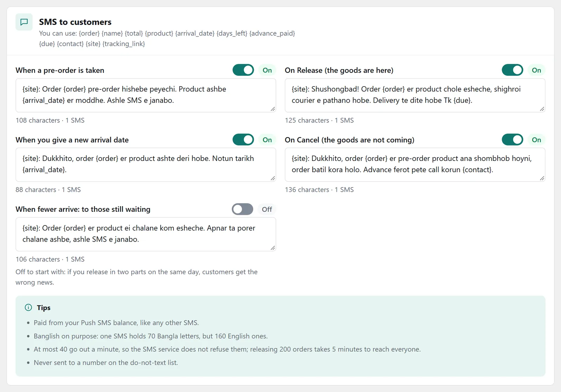
Task: Click the Tips info circle icon
Action: pos(28,307)
